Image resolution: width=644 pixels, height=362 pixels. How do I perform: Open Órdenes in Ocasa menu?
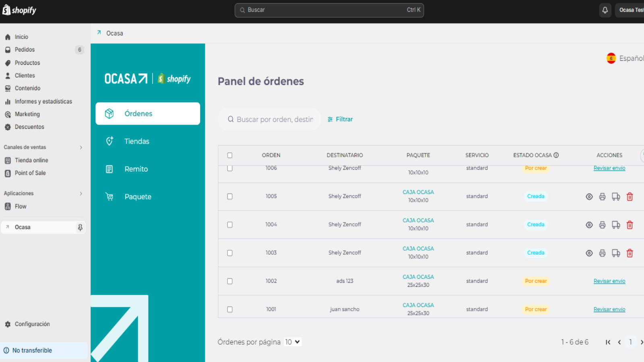pyautogui.click(x=148, y=113)
